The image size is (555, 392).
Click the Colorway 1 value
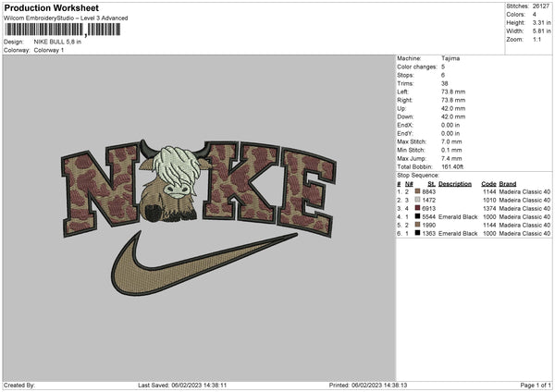(49, 50)
